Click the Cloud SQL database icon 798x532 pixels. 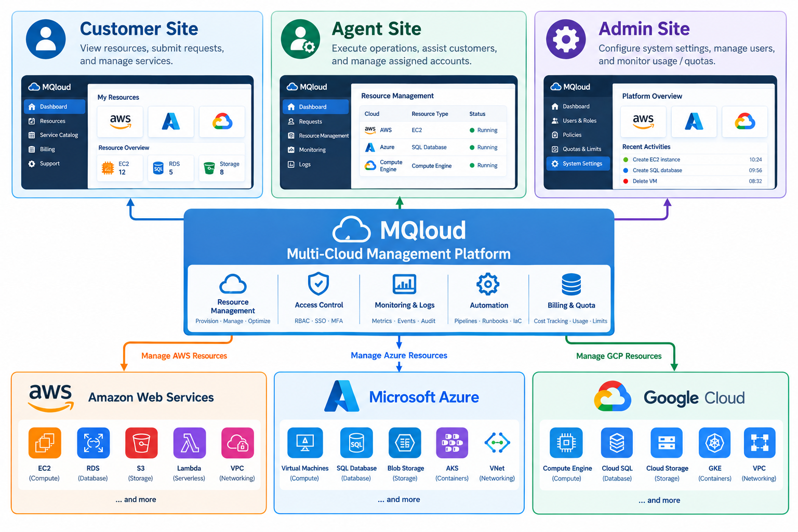[617, 443]
